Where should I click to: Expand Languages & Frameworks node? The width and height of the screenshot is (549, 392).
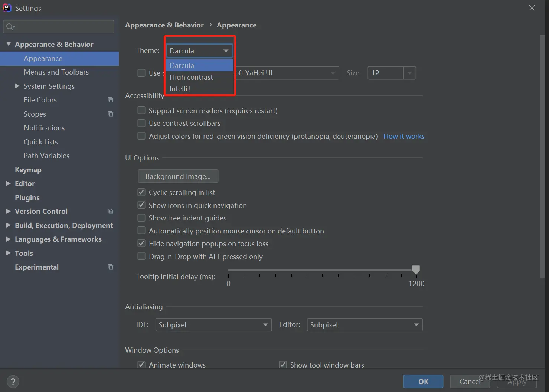pos(8,239)
